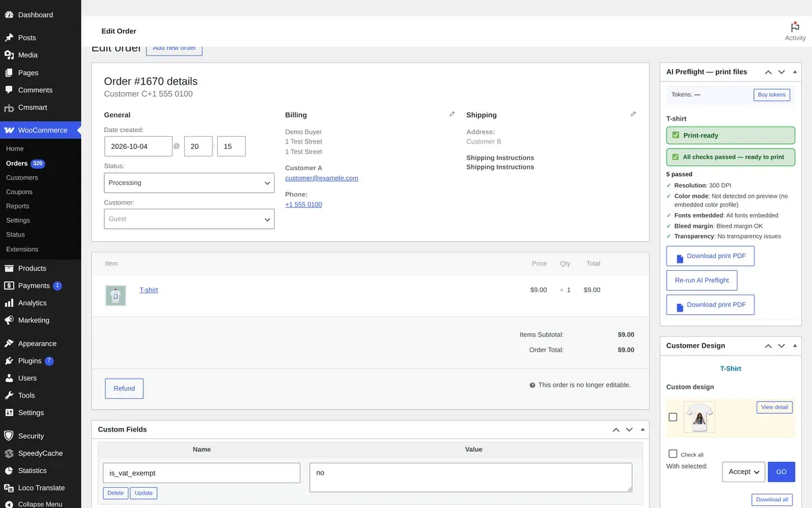Click Download all button

pyautogui.click(x=771, y=499)
